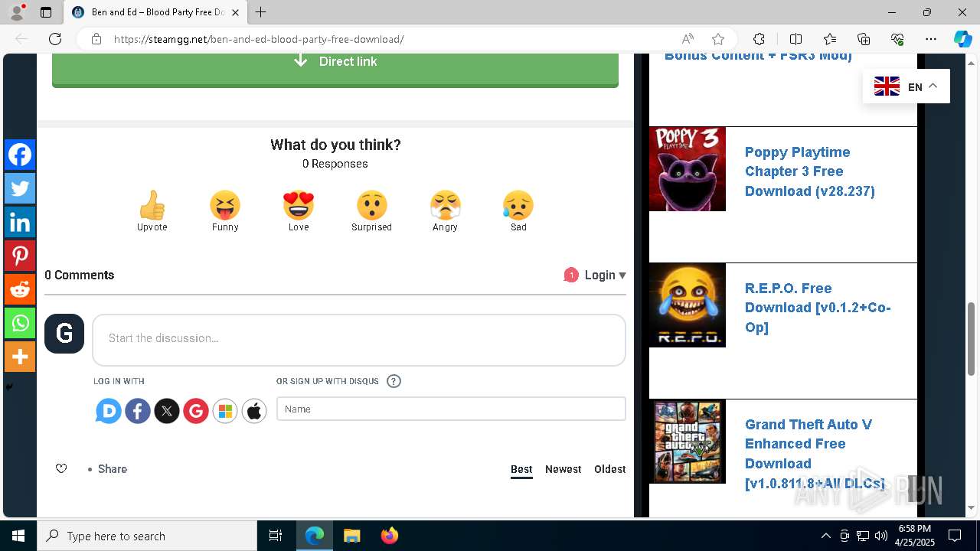
Task: Open File Explorer from the taskbar
Action: pos(351,536)
